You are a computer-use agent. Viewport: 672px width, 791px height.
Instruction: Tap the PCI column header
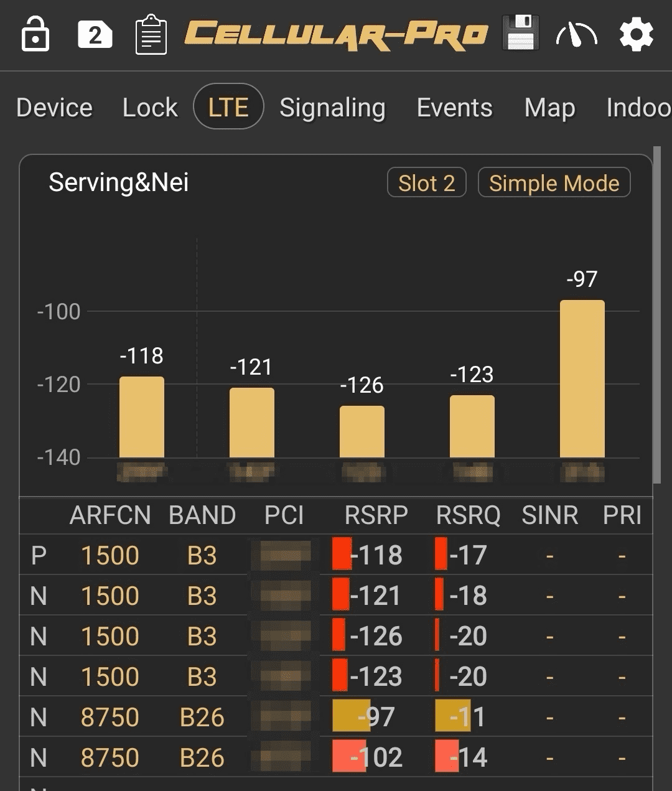tap(284, 515)
